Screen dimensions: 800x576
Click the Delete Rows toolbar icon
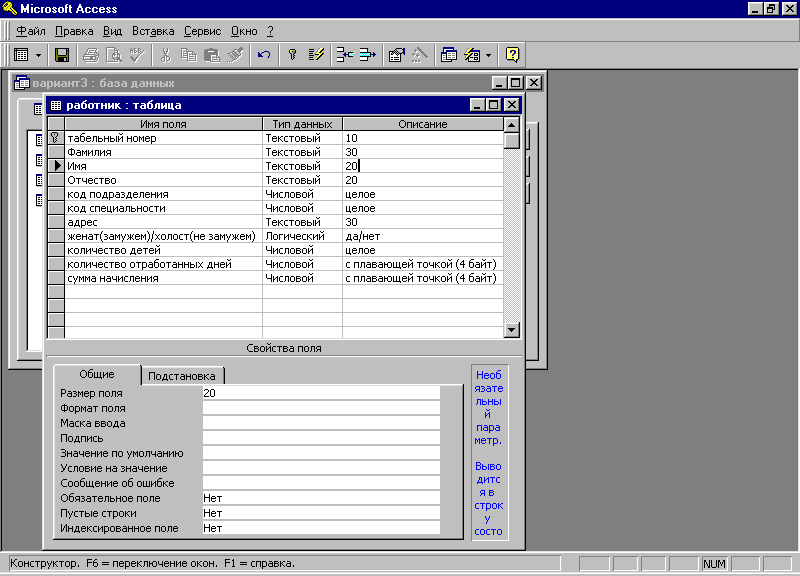point(367,55)
